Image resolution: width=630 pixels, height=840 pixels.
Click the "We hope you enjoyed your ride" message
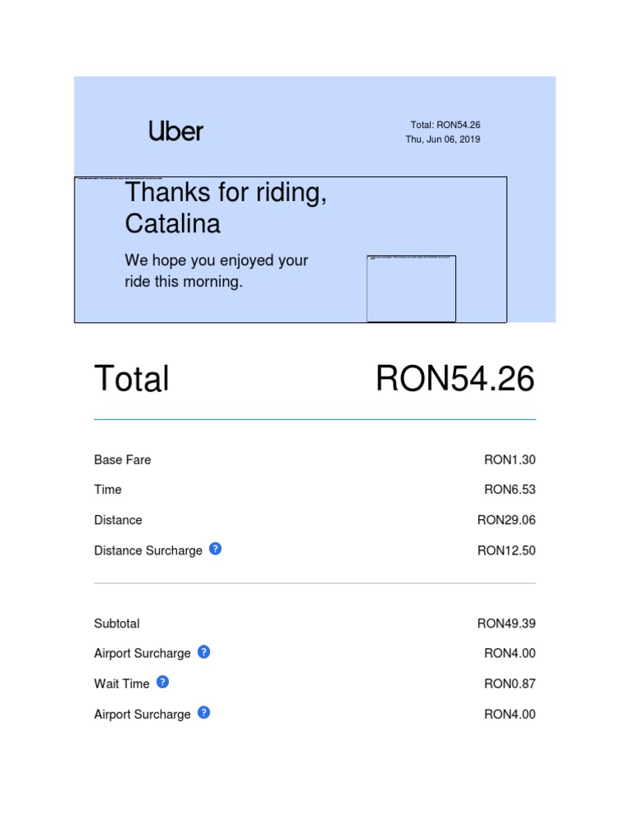tap(217, 271)
